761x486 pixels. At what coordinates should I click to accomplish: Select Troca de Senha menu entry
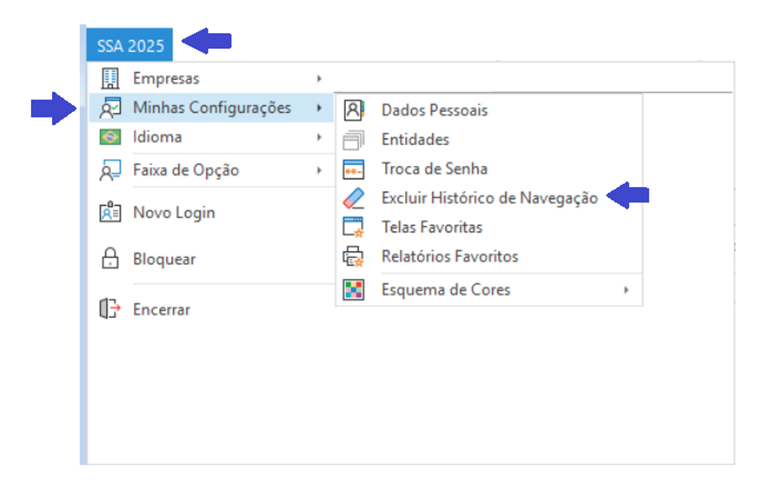coord(434,169)
